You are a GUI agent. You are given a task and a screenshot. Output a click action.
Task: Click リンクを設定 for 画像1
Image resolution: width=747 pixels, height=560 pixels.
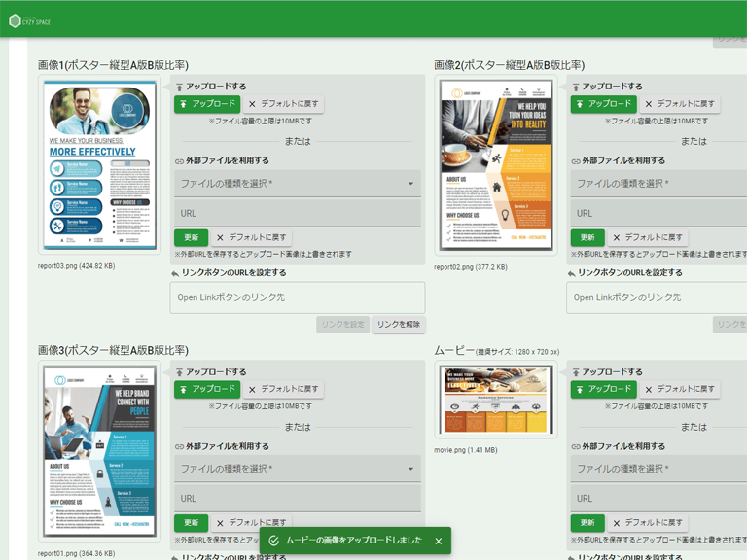(x=342, y=325)
